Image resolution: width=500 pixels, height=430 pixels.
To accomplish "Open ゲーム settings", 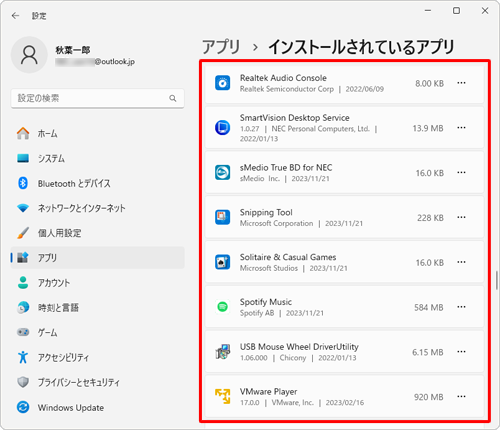I will tap(97, 332).
